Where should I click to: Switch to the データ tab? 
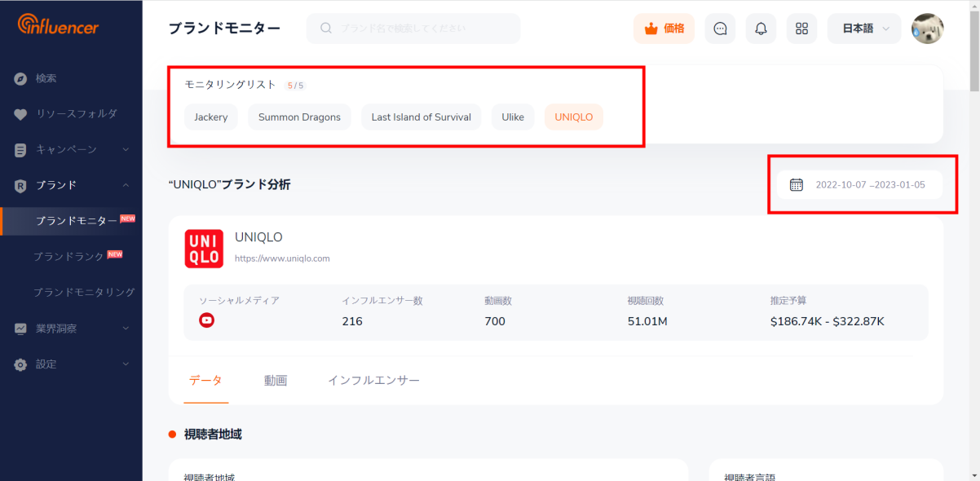[x=205, y=381]
